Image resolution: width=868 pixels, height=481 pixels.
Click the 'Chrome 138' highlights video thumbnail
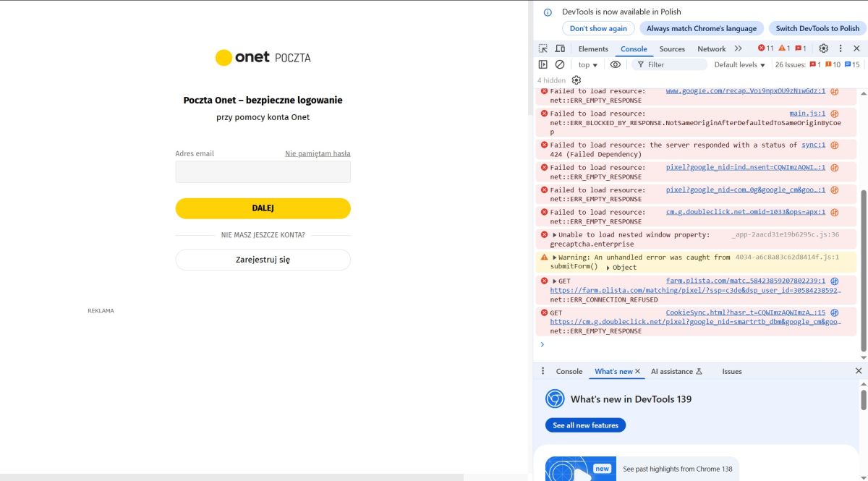[x=581, y=469]
